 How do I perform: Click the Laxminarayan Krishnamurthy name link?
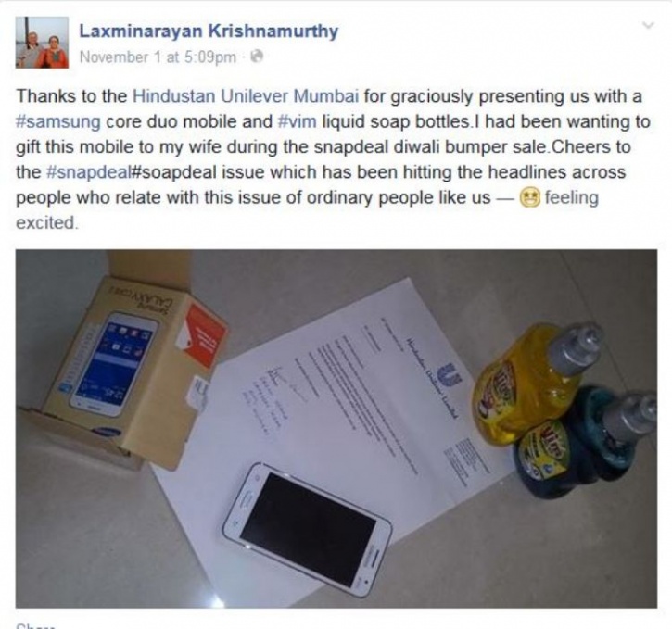[209, 31]
